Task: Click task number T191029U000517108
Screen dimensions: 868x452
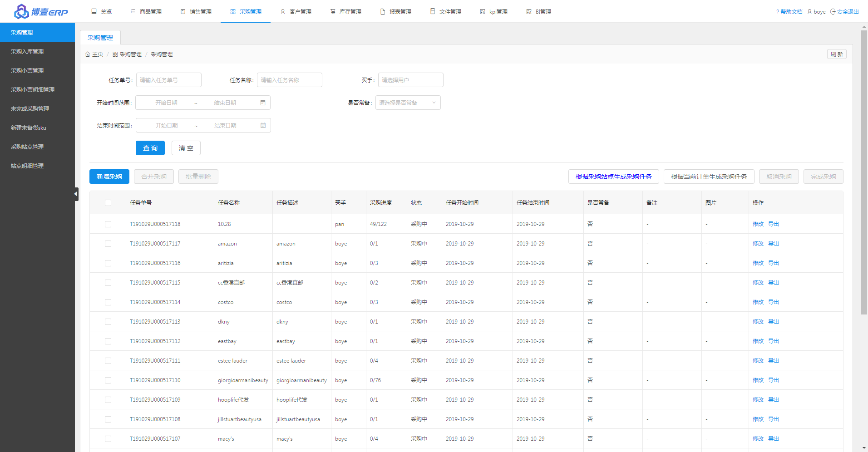Action: pos(155,419)
